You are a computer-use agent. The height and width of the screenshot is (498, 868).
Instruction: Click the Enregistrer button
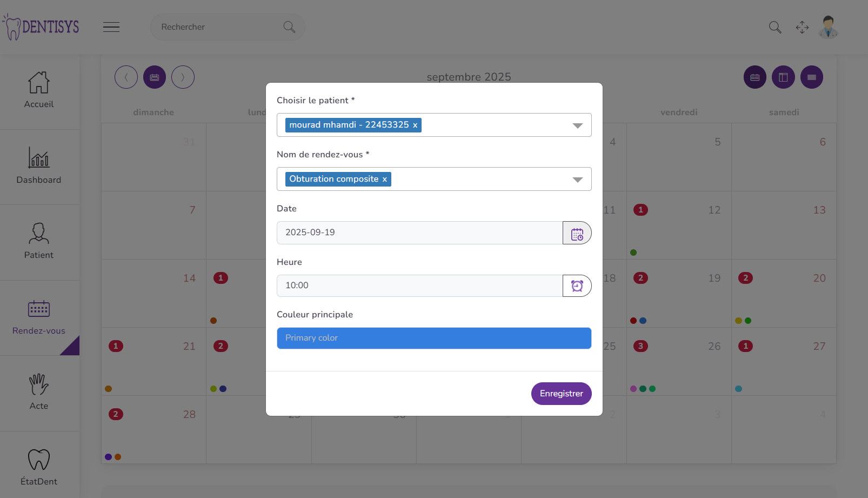pos(561,394)
